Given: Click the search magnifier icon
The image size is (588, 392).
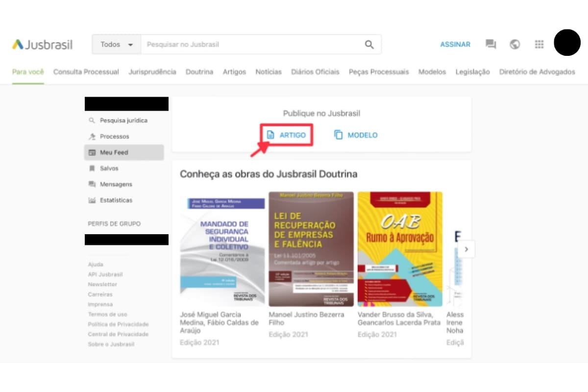Looking at the screenshot, I should [x=369, y=45].
